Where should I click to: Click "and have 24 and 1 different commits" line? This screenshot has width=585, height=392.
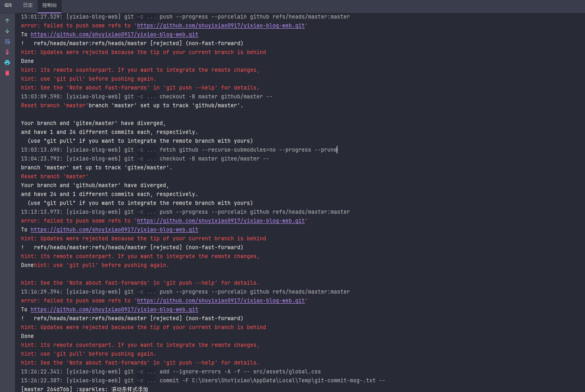[x=110, y=194]
